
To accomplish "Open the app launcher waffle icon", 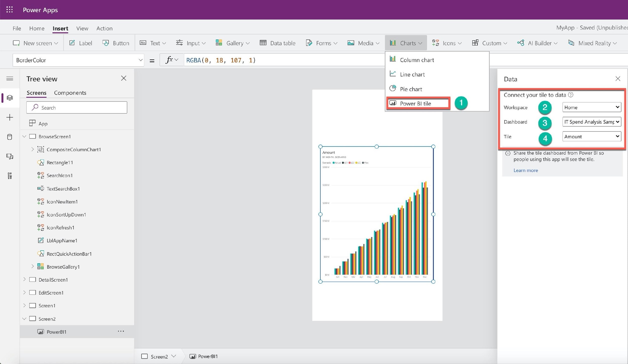I will click(10, 10).
